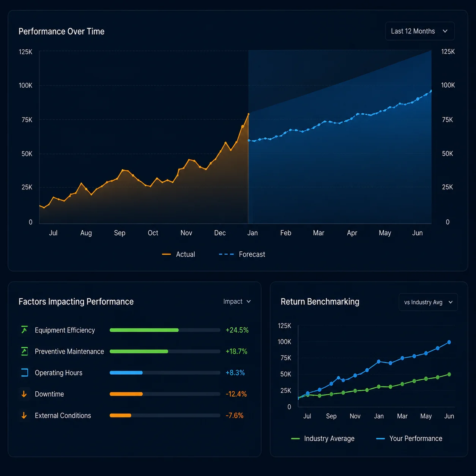476x476 pixels.
Task: Click the Equipment Efficiency progress bar
Action: click(x=165, y=330)
